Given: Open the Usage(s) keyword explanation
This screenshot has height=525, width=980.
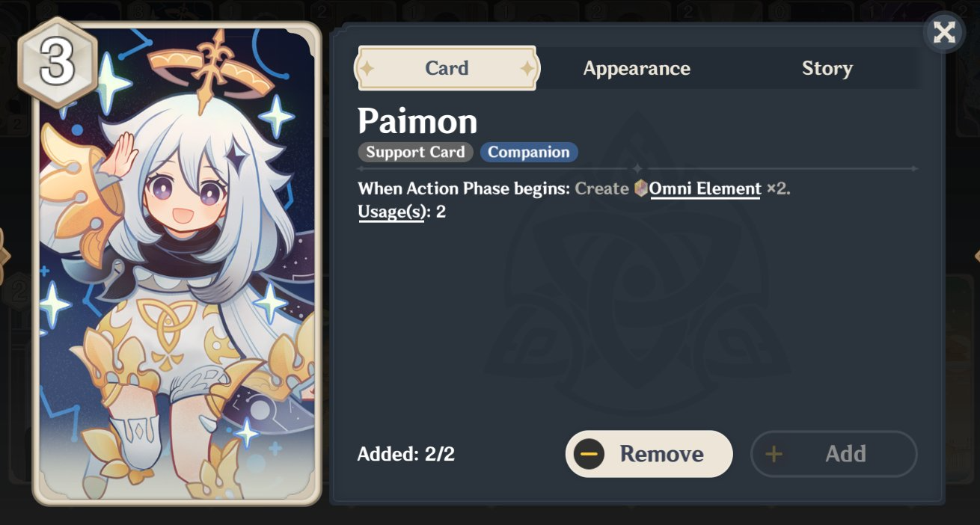Looking at the screenshot, I should (x=391, y=212).
